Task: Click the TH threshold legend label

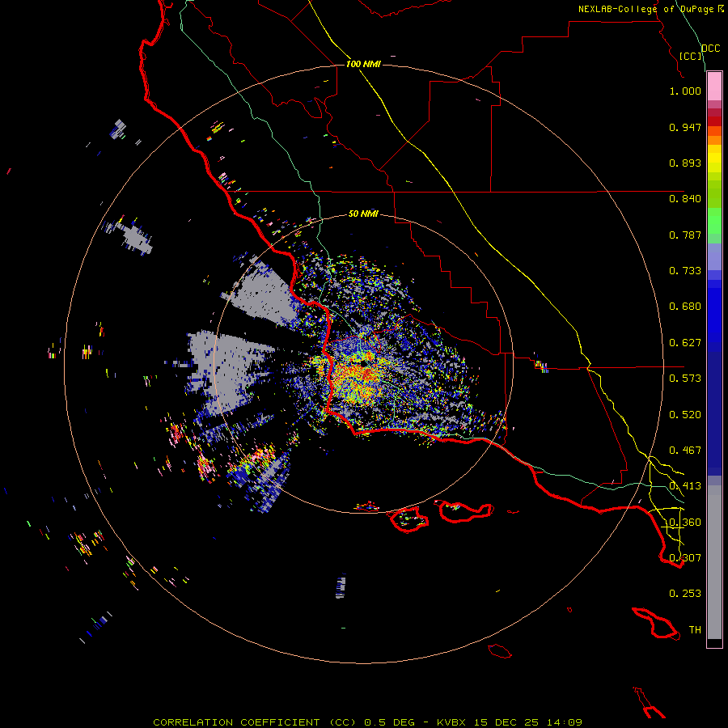Action: tap(695, 630)
